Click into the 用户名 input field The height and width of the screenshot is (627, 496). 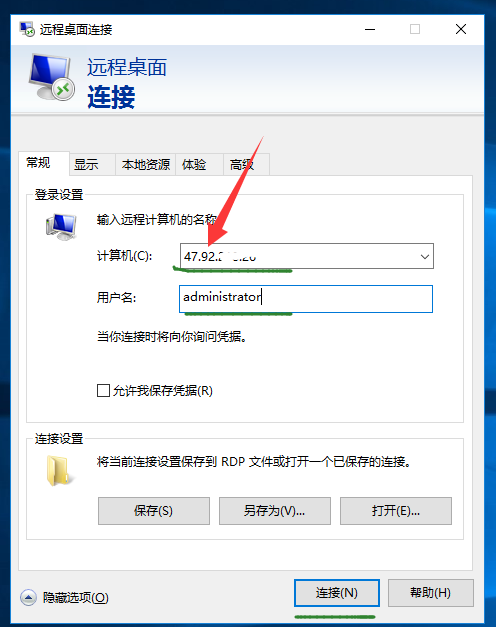[x=306, y=299]
